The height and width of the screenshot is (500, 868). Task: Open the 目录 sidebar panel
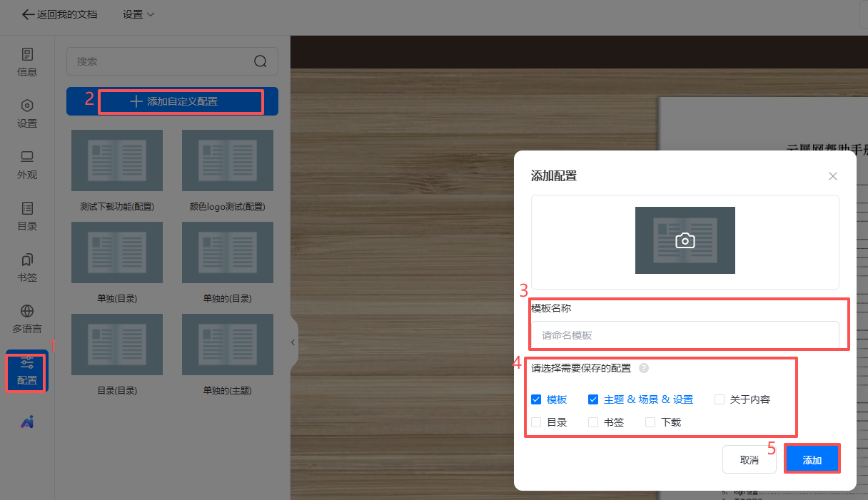[27, 216]
